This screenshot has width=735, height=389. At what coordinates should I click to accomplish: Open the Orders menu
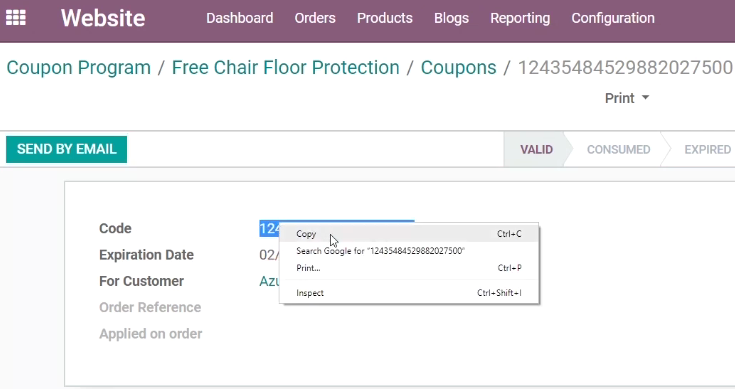point(315,18)
